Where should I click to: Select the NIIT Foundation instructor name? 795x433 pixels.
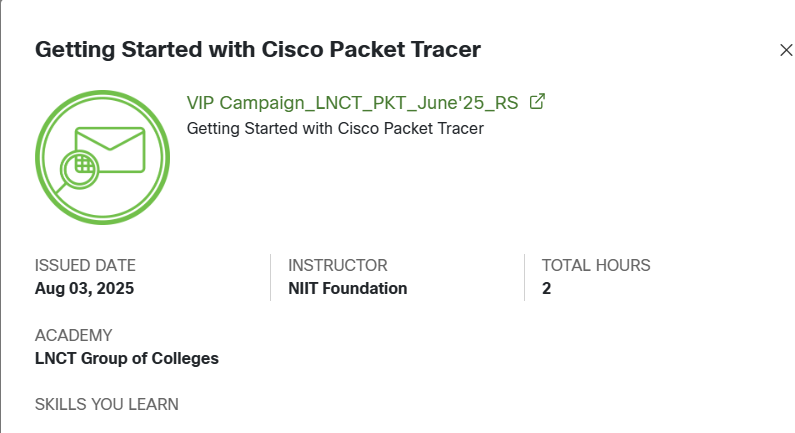coord(347,288)
